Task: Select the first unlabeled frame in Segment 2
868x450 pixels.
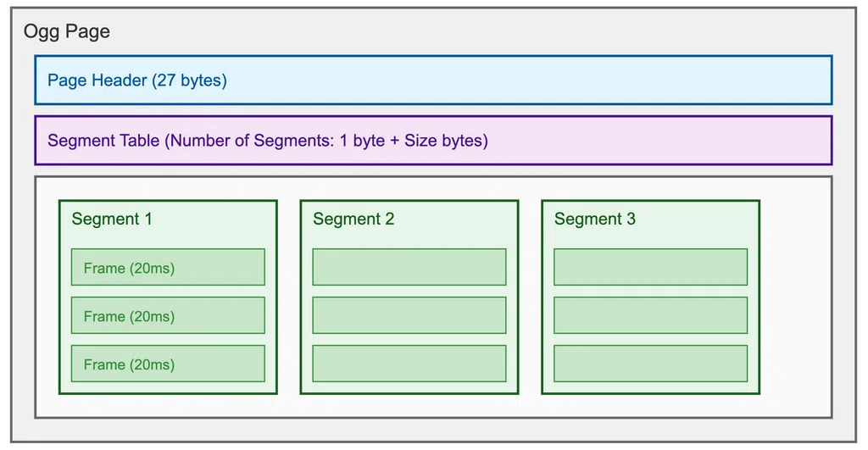Action: [x=409, y=268]
